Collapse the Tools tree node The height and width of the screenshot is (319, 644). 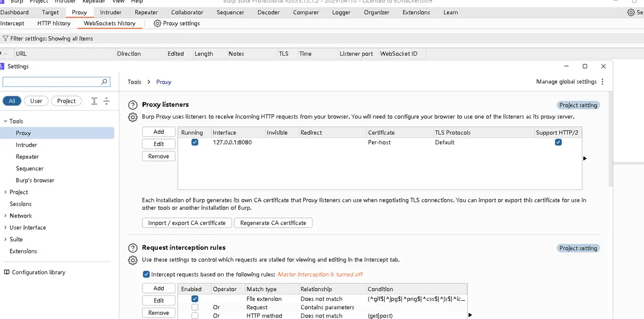coord(5,121)
